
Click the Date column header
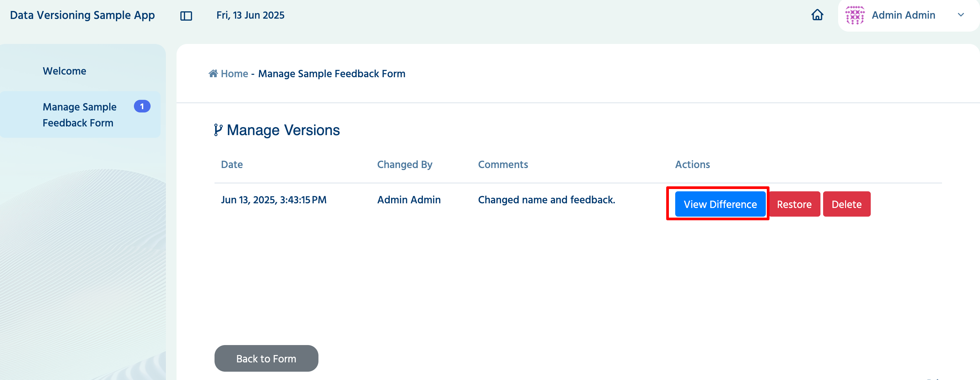pyautogui.click(x=232, y=164)
